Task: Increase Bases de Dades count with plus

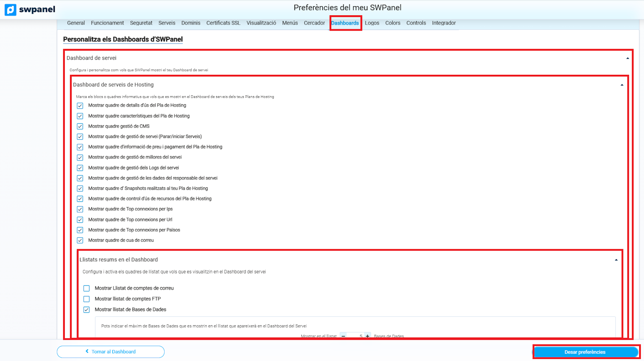Action: [367, 336]
